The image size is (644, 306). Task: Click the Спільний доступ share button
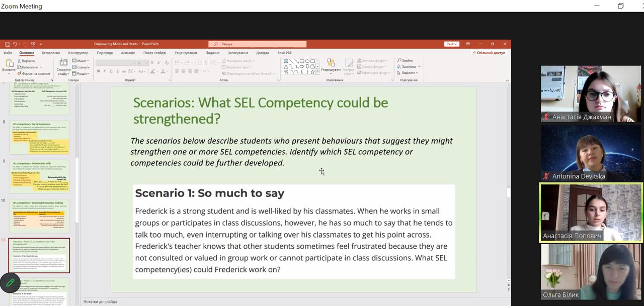[490, 53]
